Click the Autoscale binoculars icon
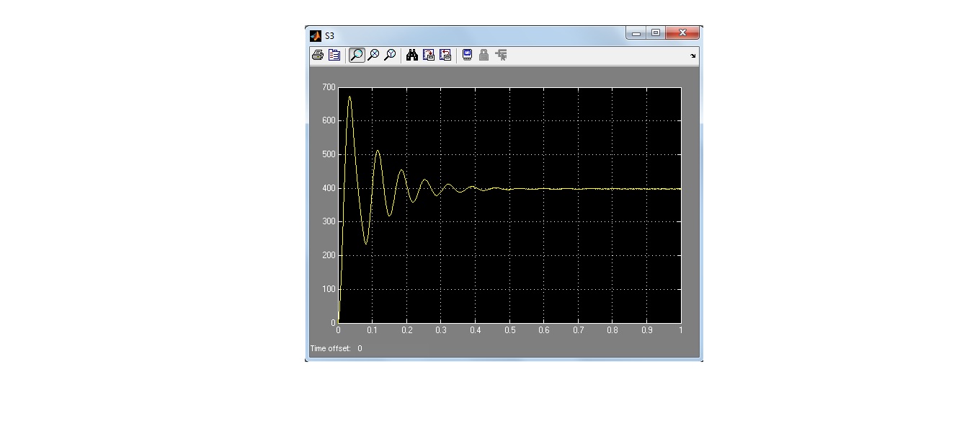The width and height of the screenshot is (980, 442). click(412, 55)
